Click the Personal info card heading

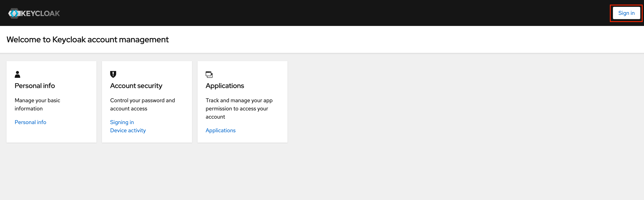pyautogui.click(x=35, y=86)
